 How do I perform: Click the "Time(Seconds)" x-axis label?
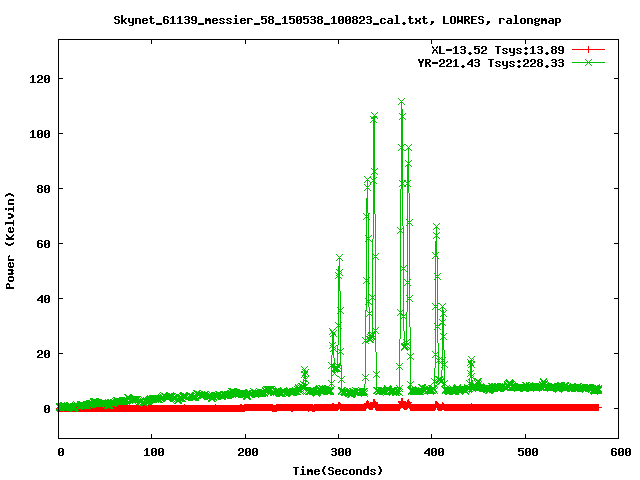337,470
